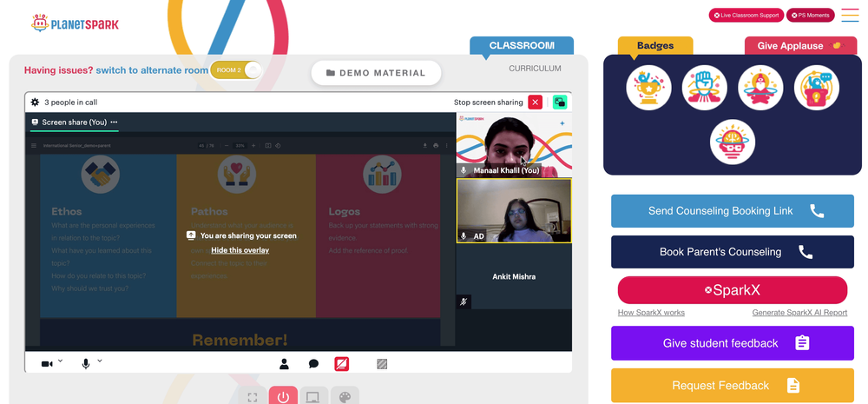
Task: Click Ankit Mishra's muted microphone icon
Action: point(464,301)
